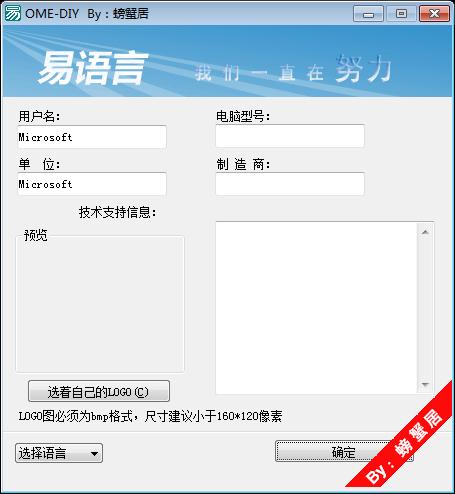Screen dimensions: 455x494
Task: Focus the 电脑型号 input field
Action: 290,136
